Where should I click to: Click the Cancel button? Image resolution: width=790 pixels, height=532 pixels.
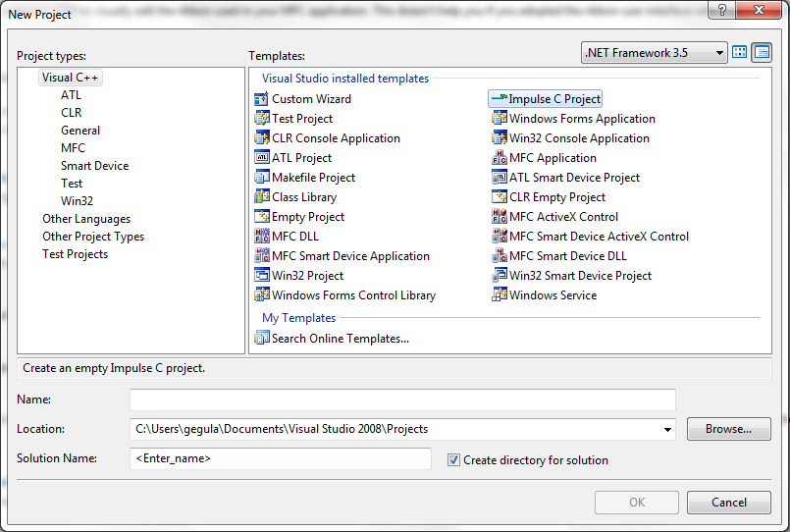coord(728,503)
